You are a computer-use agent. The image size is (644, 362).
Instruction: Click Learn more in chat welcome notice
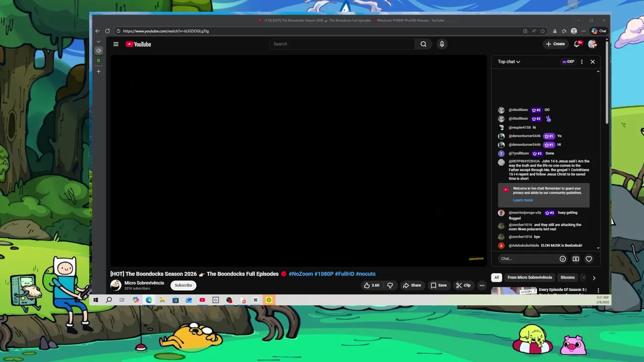(523, 200)
